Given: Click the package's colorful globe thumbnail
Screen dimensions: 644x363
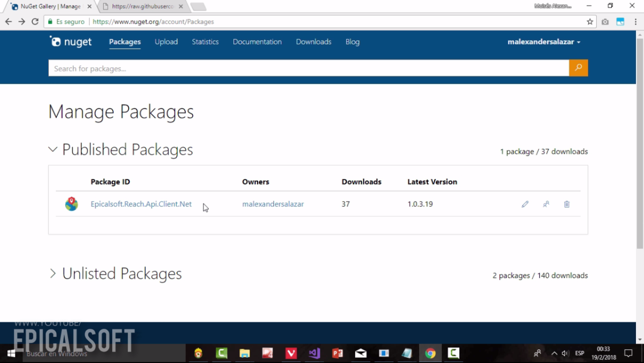Looking at the screenshot, I should tap(72, 204).
